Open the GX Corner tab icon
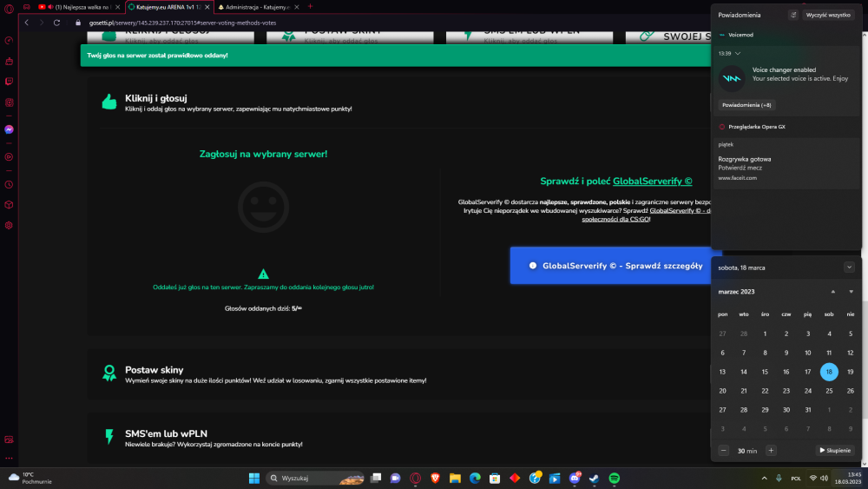The image size is (868, 489). tap(27, 7)
